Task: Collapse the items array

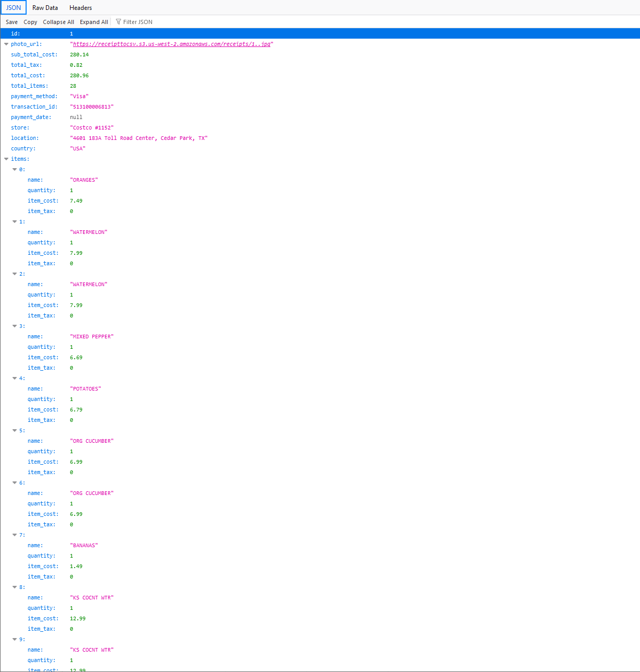Action: pos(6,159)
